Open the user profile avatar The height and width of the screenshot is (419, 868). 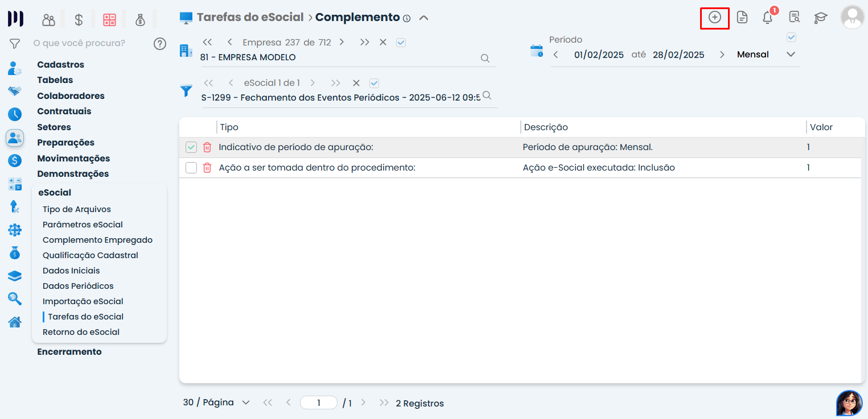pos(852,18)
